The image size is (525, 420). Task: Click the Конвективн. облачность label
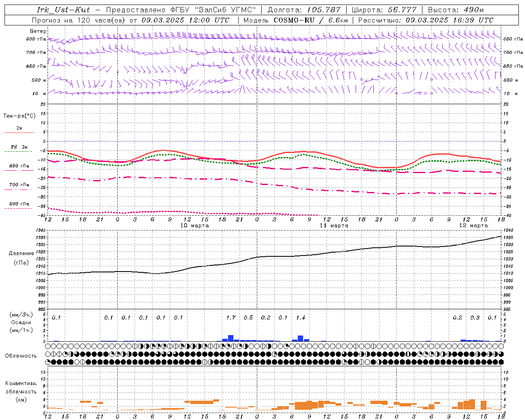click(x=21, y=388)
